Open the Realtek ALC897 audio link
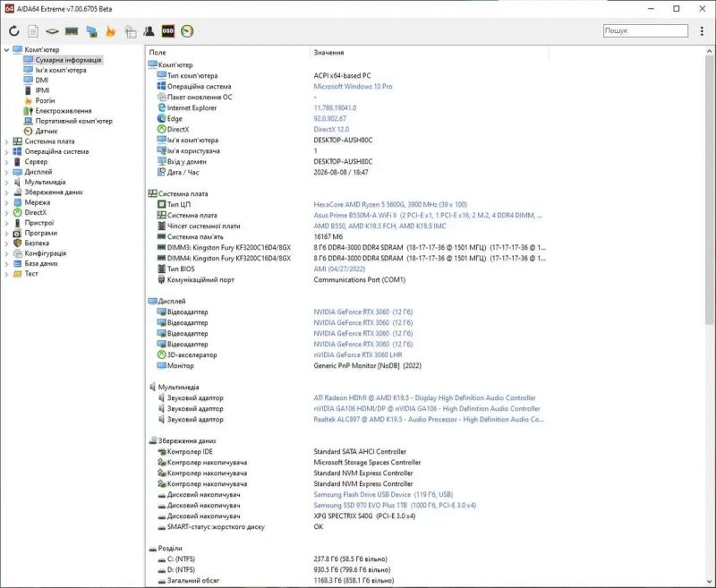Image resolution: width=716 pixels, height=588 pixels. [429, 419]
